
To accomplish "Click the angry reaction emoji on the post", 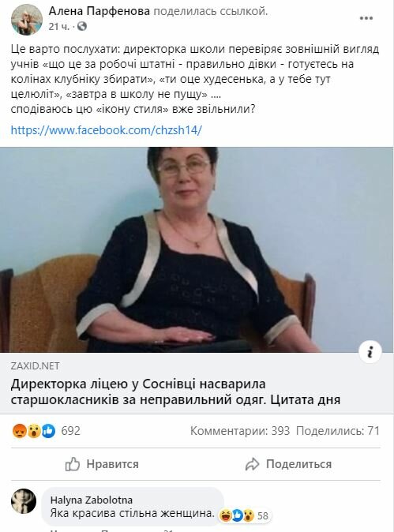I will click(x=19, y=431).
